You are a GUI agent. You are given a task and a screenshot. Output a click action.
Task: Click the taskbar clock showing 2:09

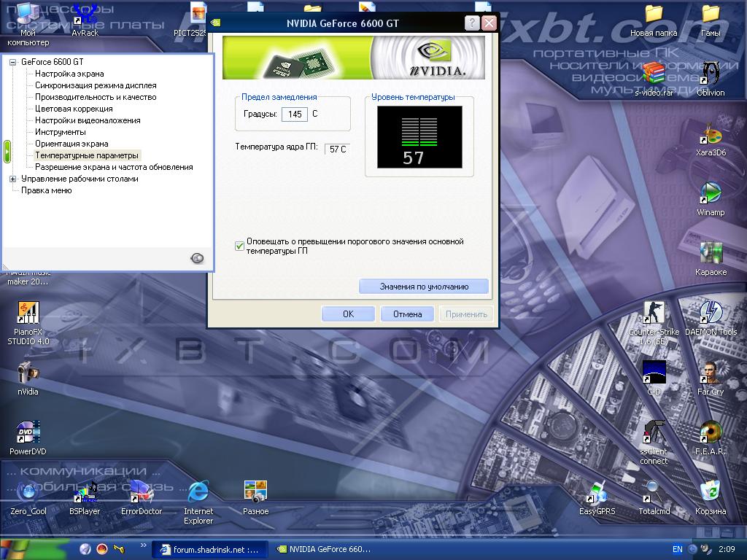[727, 550]
